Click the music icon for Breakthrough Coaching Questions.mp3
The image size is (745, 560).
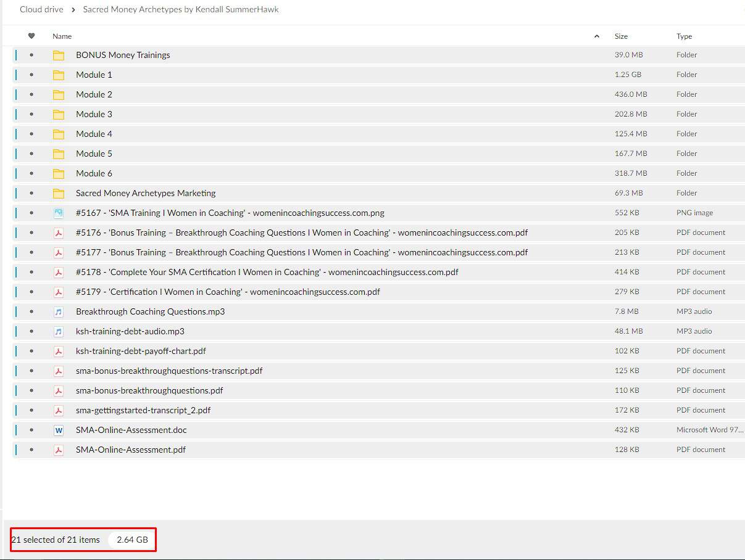tap(59, 311)
